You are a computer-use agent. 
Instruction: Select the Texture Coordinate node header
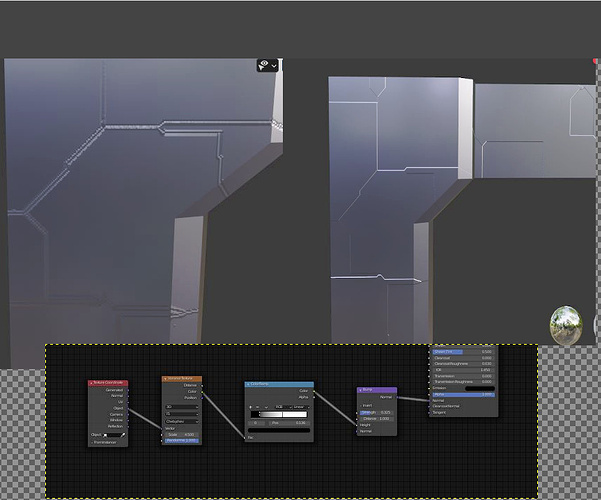pos(108,383)
